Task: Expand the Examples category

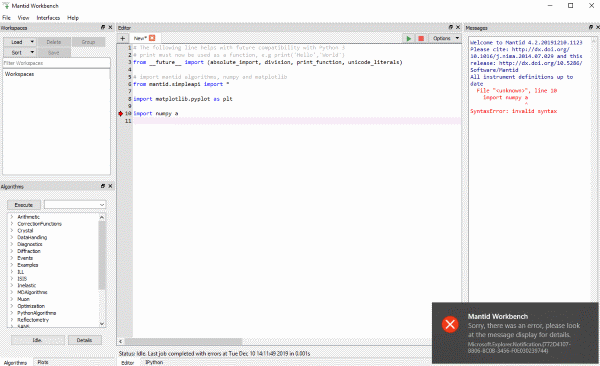Action: tap(12, 265)
